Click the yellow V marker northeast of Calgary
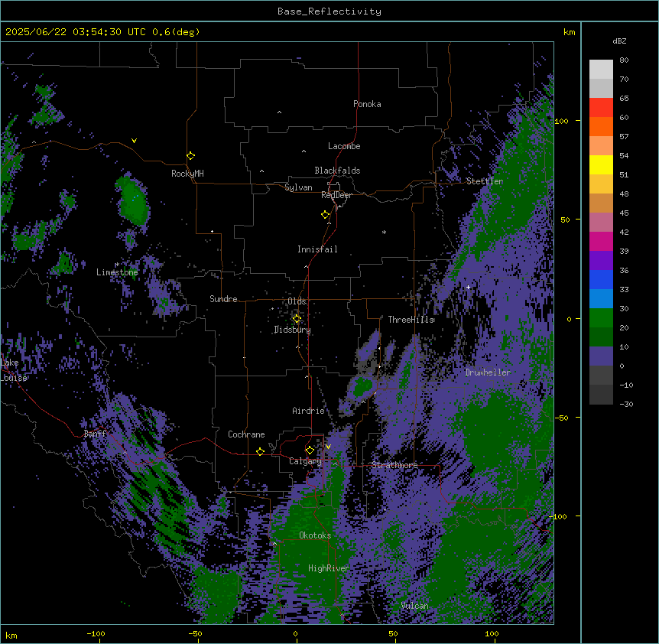The height and width of the screenshot is (644, 659). point(328,447)
